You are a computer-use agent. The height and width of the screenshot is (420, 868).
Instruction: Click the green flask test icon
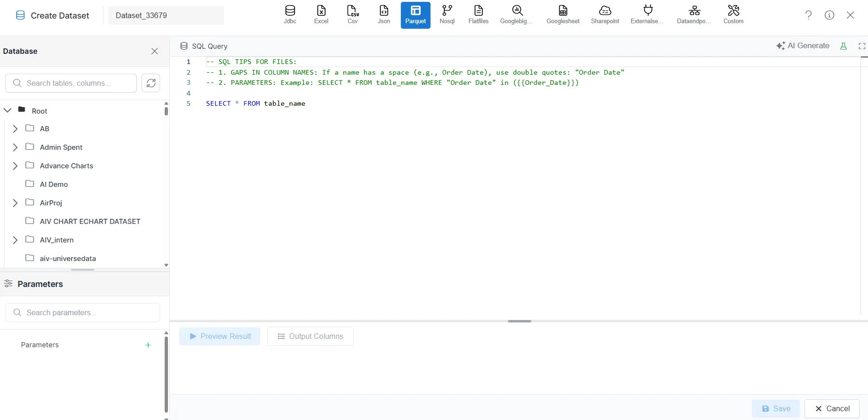[843, 46]
